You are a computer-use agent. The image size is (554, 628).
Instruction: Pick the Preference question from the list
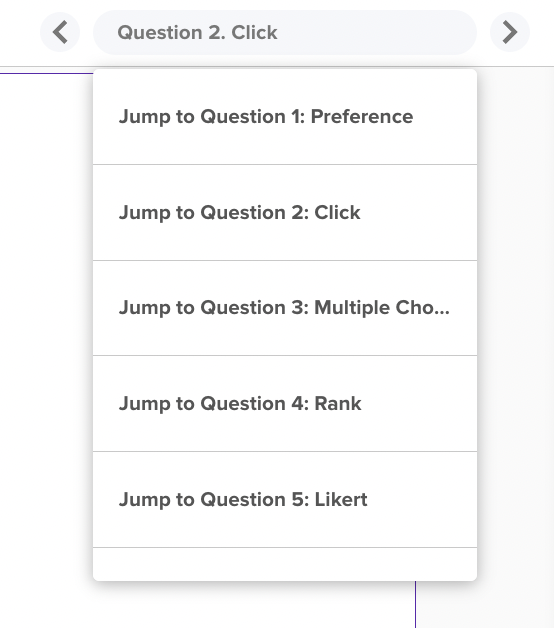pyautogui.click(x=285, y=117)
